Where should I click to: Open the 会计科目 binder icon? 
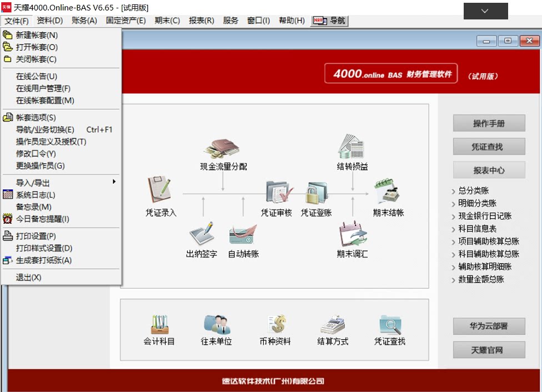pos(159,324)
